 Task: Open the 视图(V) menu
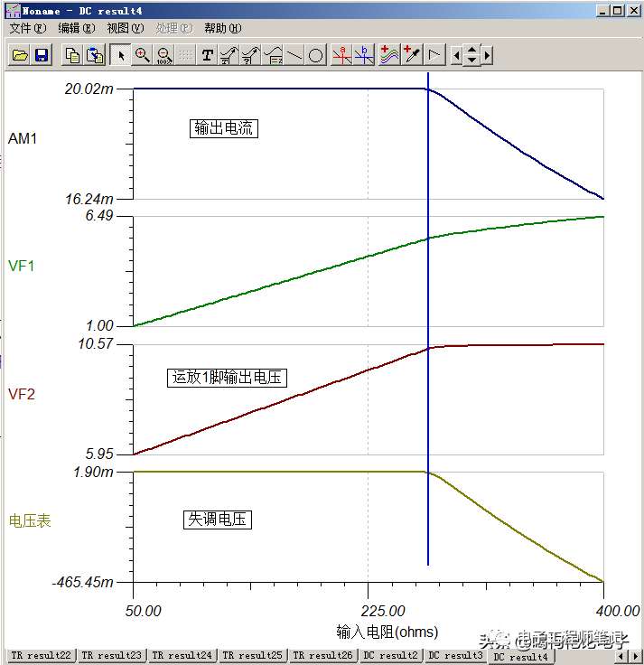[x=125, y=28]
